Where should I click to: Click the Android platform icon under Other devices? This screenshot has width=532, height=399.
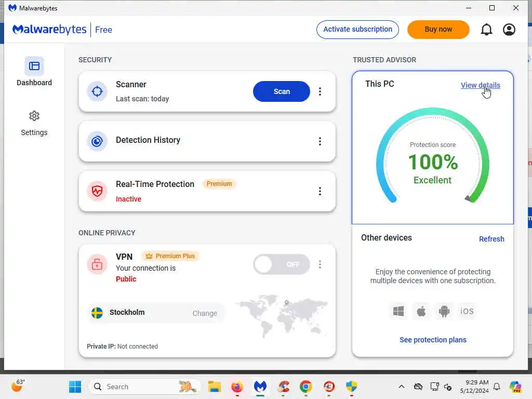pyautogui.click(x=444, y=311)
